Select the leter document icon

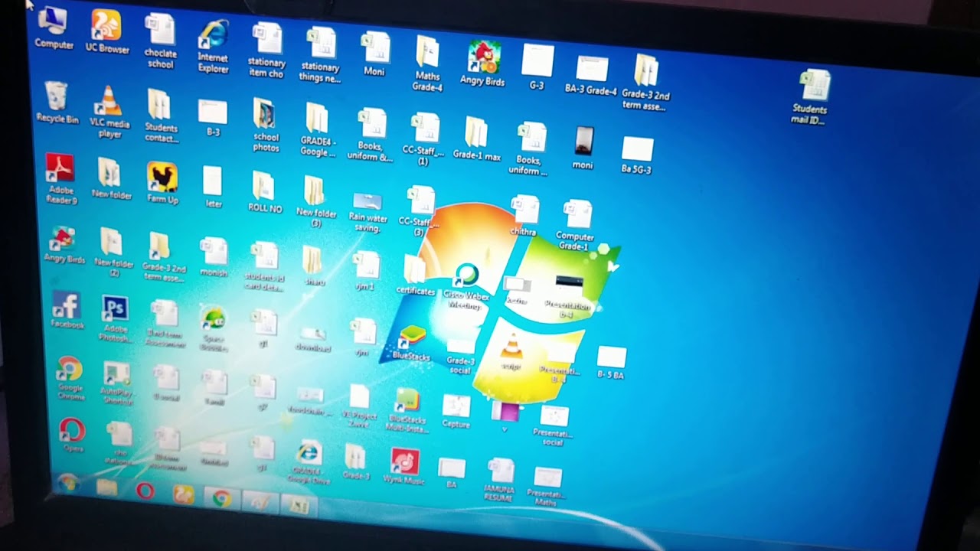coord(213,187)
